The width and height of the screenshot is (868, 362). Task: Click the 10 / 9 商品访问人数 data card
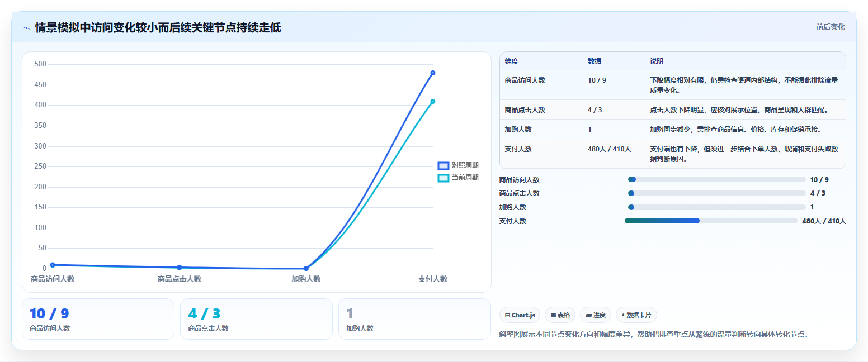(x=98, y=319)
